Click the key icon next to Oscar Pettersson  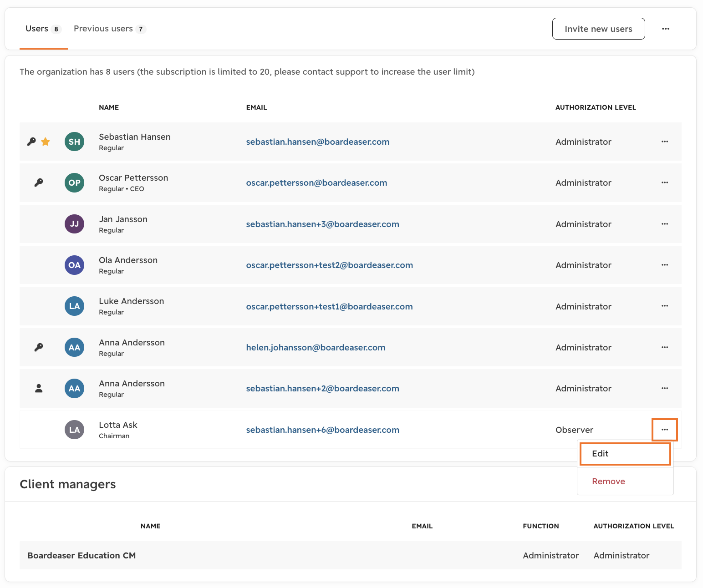tap(39, 182)
